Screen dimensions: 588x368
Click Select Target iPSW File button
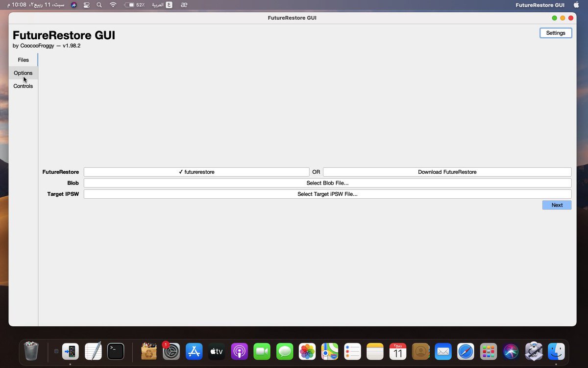click(x=327, y=194)
